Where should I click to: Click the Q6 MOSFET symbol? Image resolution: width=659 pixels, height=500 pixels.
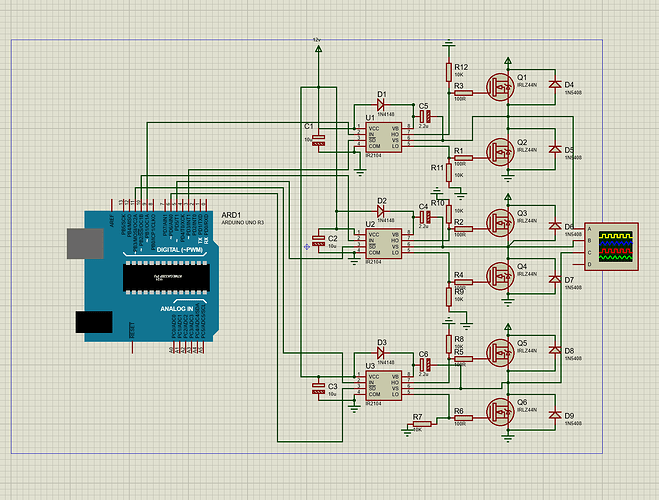(x=500, y=411)
